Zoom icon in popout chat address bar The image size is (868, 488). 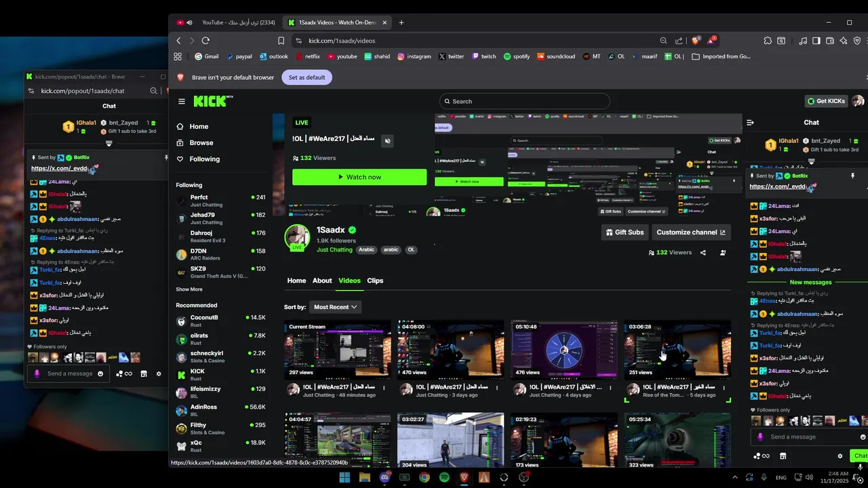click(x=154, y=91)
